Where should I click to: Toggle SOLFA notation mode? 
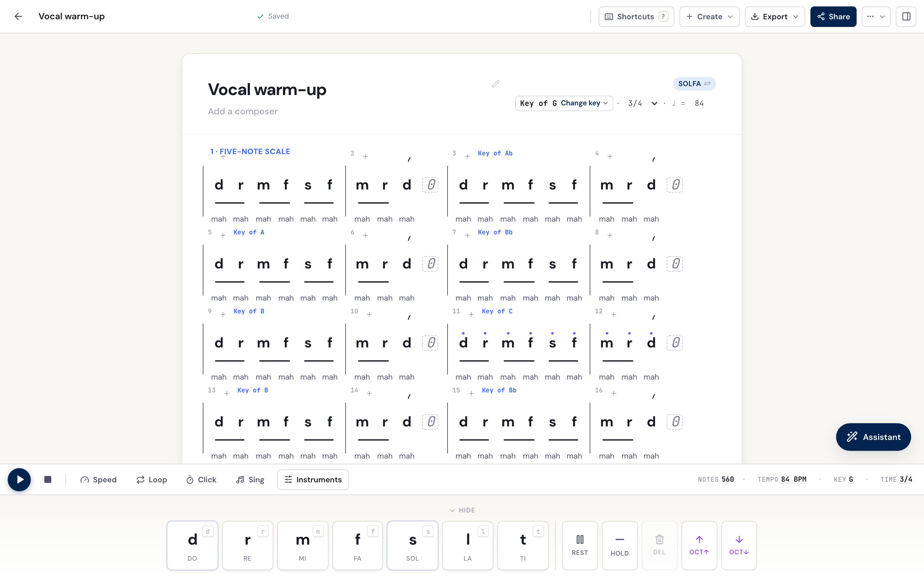694,84
